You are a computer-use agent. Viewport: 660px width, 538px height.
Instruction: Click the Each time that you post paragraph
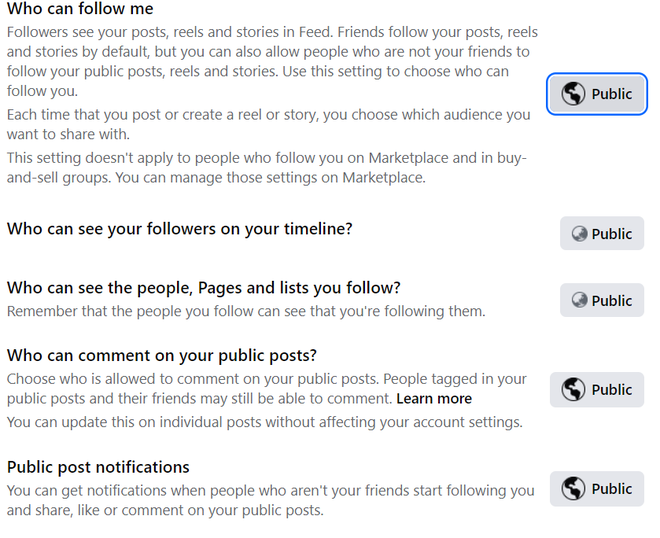click(x=268, y=124)
